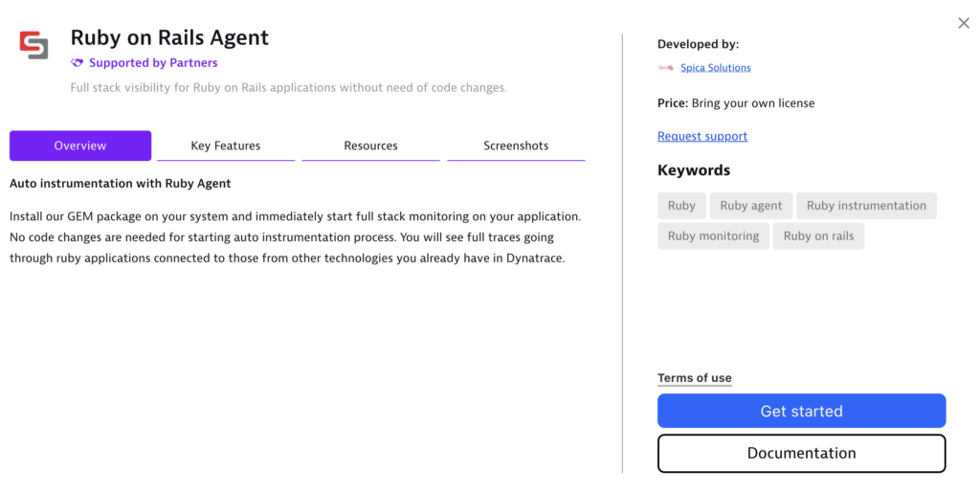Screen dimensions: 980x493
Task: Select the Ruby instrumentation keyword tag
Action: pos(866,206)
